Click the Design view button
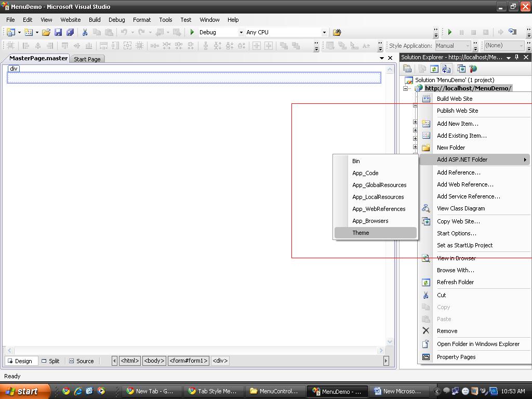The image size is (532, 399). 20,361
